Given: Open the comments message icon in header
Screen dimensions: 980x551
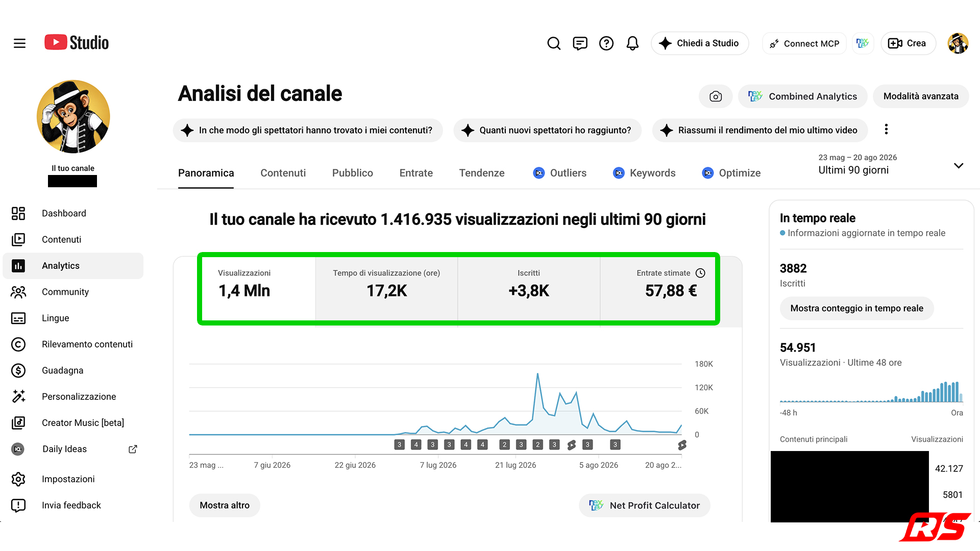Looking at the screenshot, I should click(580, 43).
